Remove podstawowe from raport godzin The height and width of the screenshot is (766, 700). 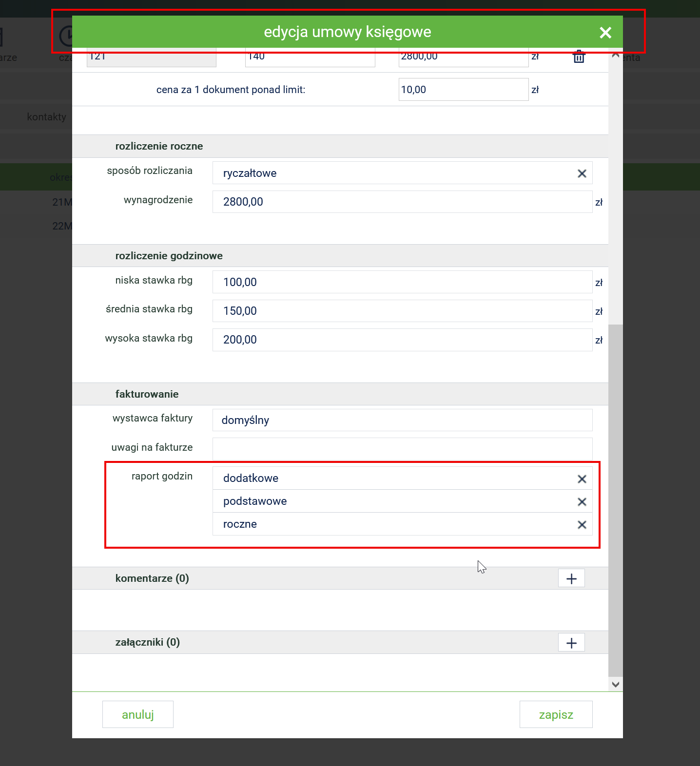(582, 502)
